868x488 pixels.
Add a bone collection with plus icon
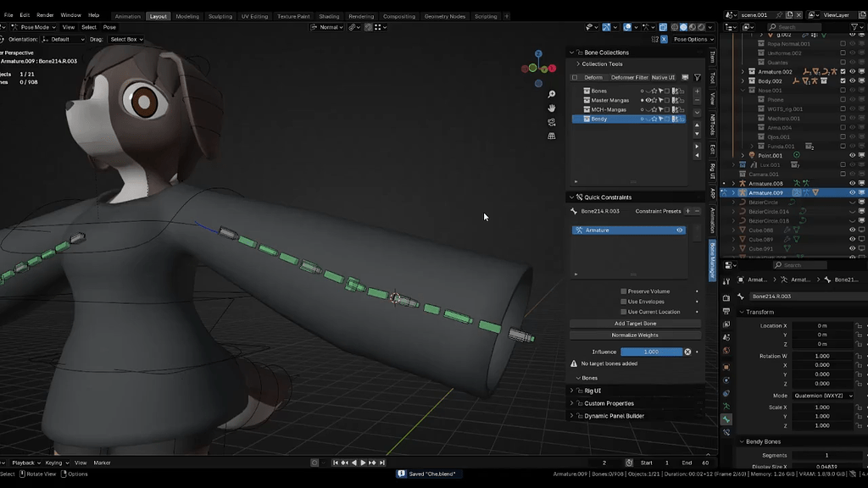697,91
